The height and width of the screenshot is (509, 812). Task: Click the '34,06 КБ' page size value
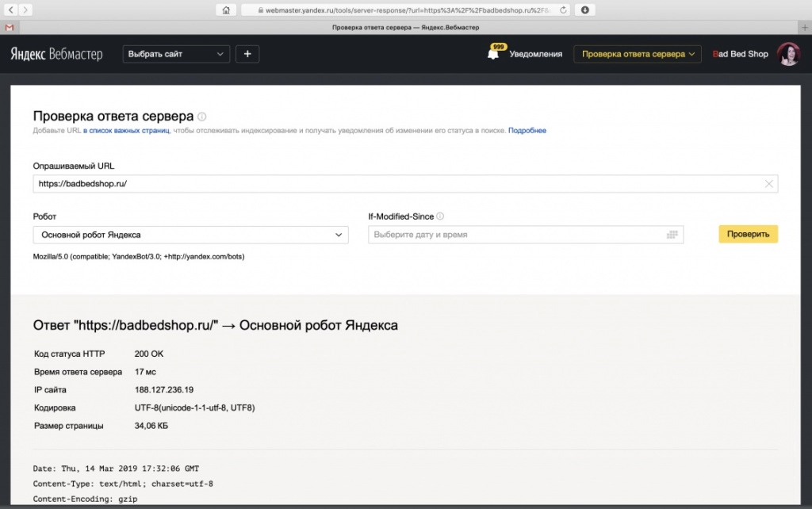(151, 426)
